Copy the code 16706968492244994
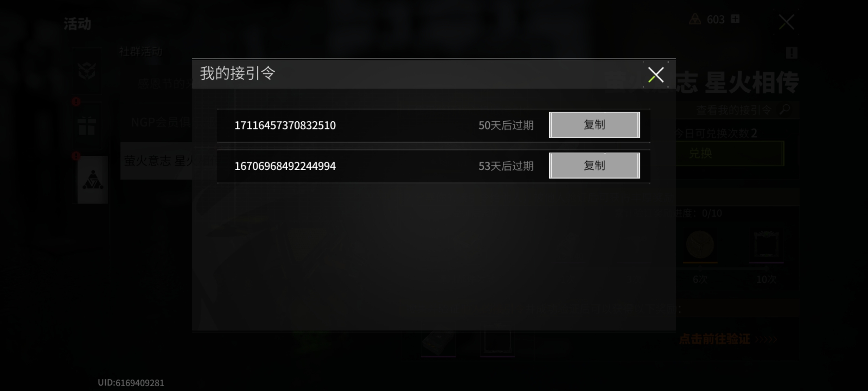 594,165
